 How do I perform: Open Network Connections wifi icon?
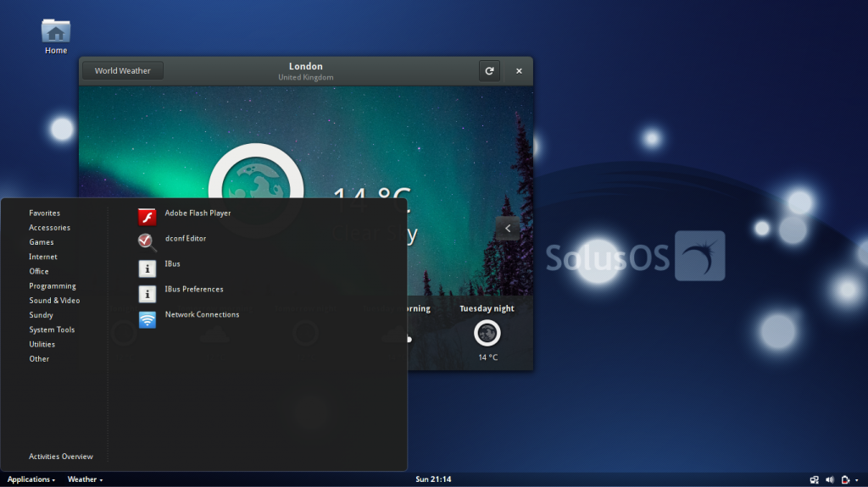147,319
